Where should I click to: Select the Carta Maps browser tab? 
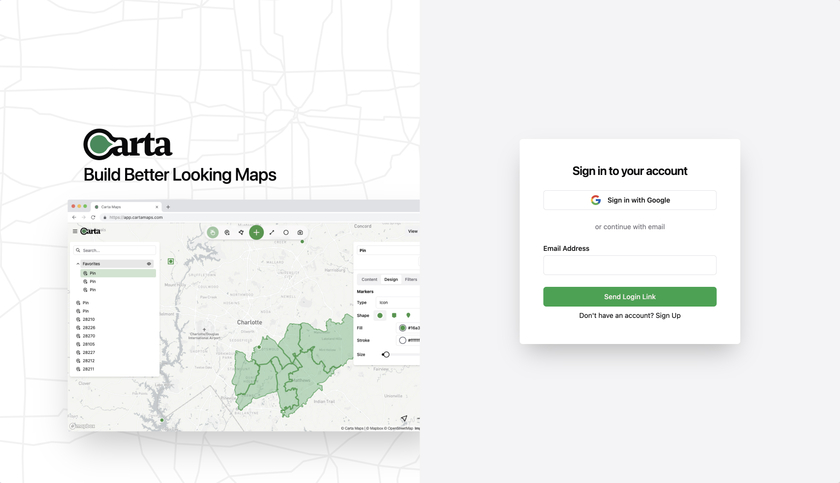click(126, 207)
